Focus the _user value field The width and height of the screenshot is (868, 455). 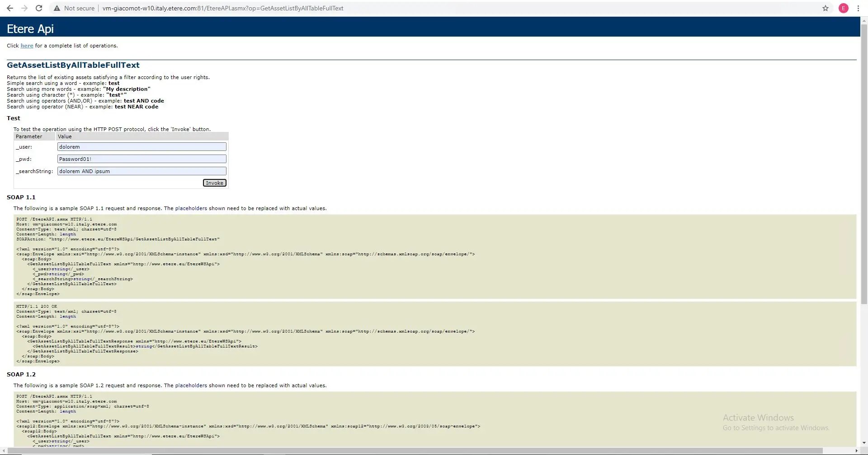tap(142, 147)
